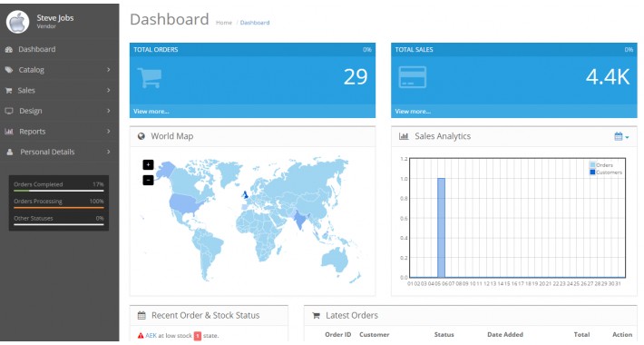
Task: Open the Sales Analytics calendar range dropdown
Action: [x=621, y=136]
